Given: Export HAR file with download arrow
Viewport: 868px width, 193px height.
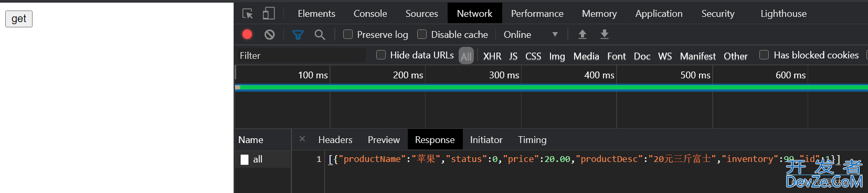Looking at the screenshot, I should click(x=605, y=35).
